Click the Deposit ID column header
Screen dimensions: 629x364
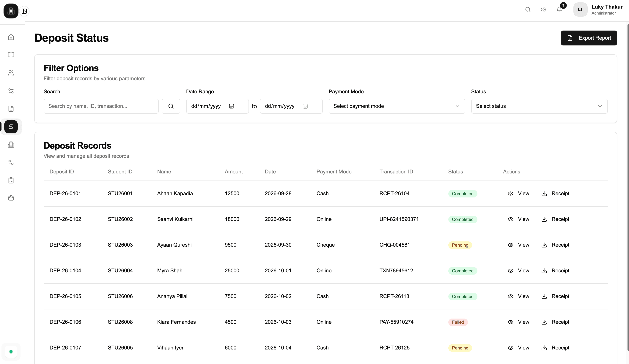coord(62,172)
